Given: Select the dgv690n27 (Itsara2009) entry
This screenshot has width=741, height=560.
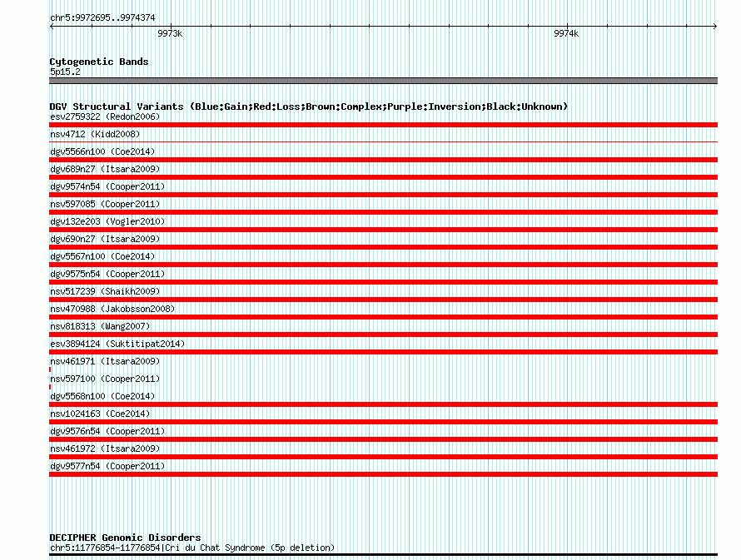Looking at the screenshot, I should (x=105, y=239).
